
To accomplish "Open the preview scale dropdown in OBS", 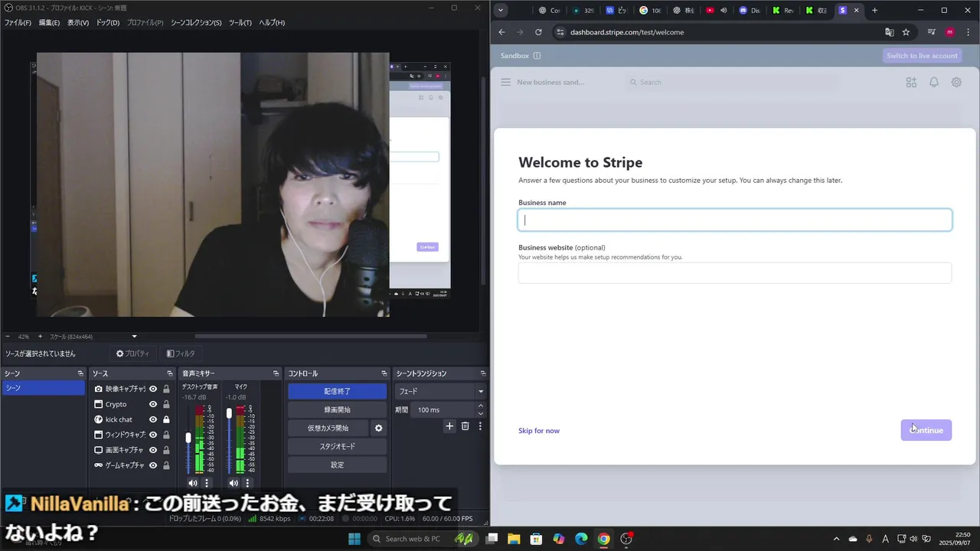I will click(x=135, y=337).
